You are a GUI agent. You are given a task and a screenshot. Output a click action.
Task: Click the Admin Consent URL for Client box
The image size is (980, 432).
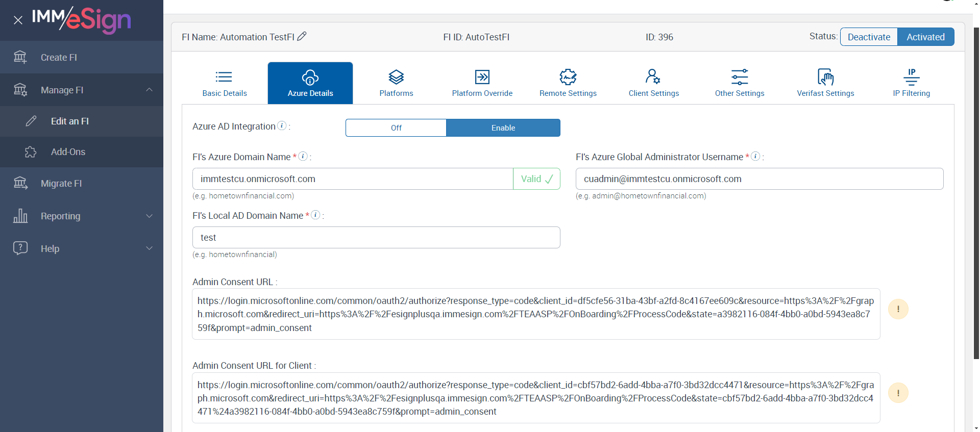pos(536,398)
